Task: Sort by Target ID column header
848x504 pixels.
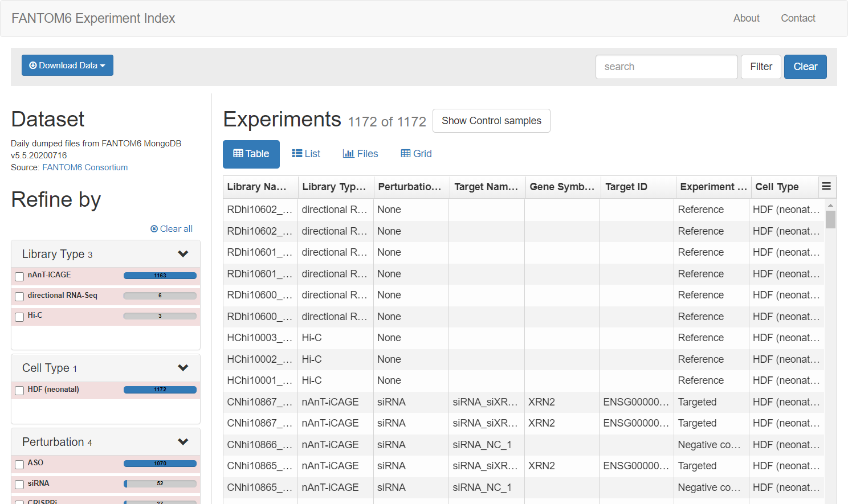Action: click(x=638, y=187)
